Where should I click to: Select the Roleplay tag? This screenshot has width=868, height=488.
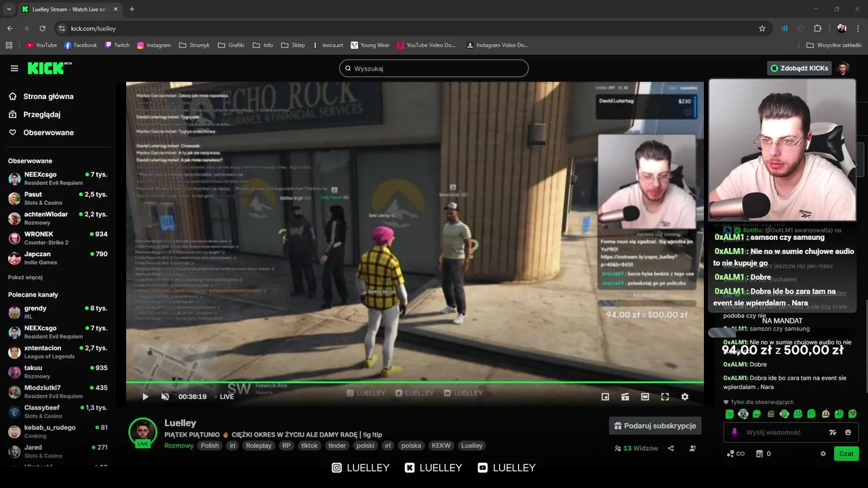point(258,445)
